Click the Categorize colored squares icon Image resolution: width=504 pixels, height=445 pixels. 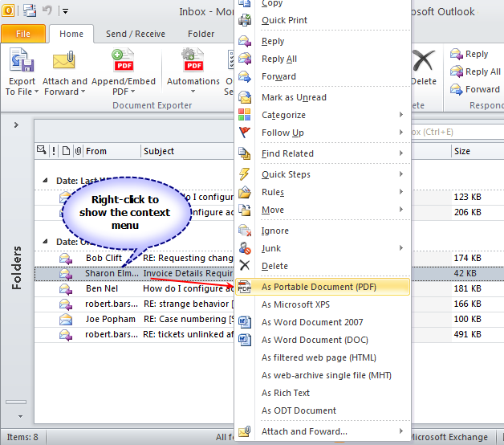click(x=244, y=115)
